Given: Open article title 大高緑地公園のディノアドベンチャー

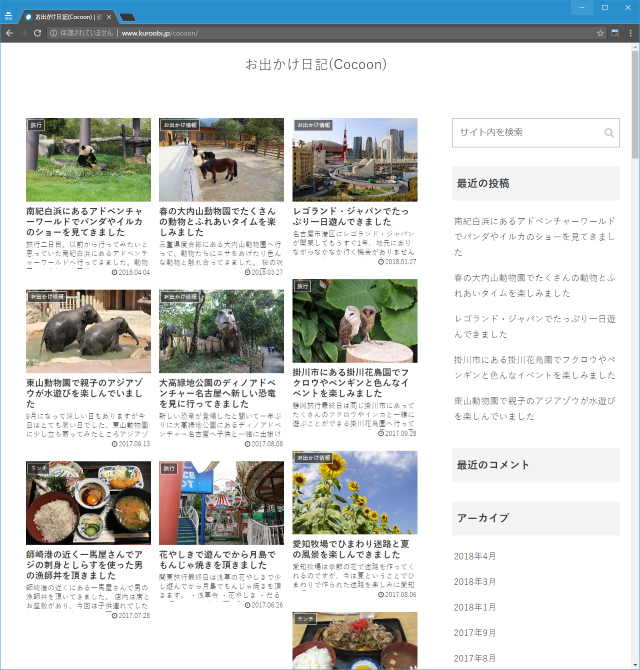Looking at the screenshot, I should pyautogui.click(x=218, y=393).
